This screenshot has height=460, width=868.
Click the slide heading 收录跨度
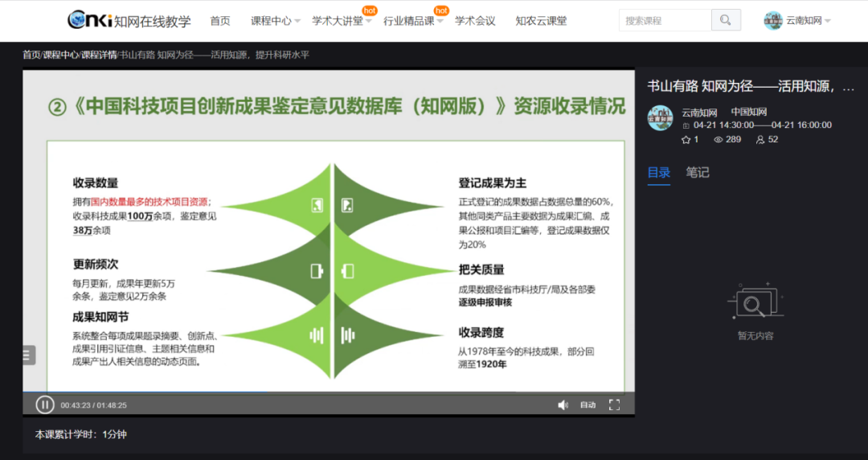(481, 332)
